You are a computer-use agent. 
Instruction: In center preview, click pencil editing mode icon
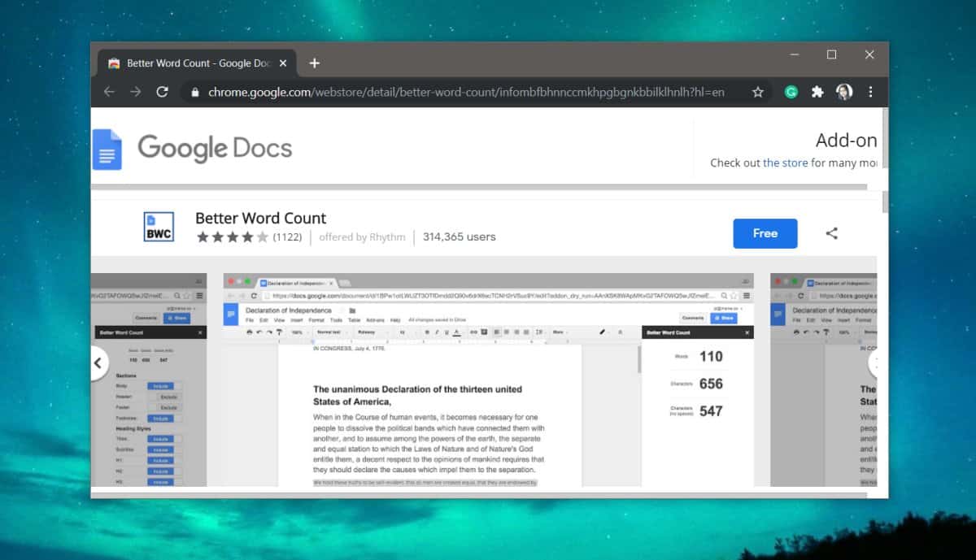pyautogui.click(x=603, y=332)
